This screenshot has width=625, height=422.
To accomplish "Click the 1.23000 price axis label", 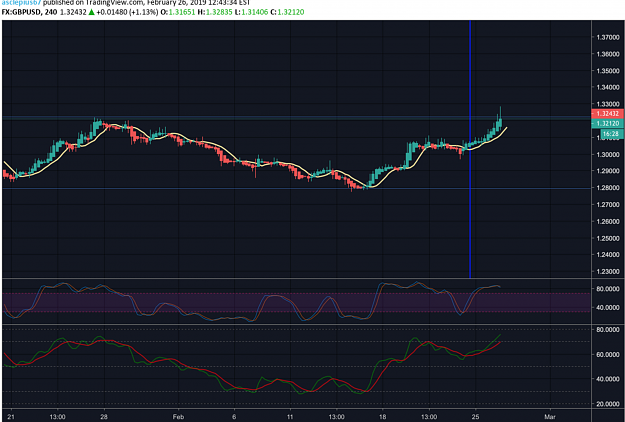I will coord(607,271).
